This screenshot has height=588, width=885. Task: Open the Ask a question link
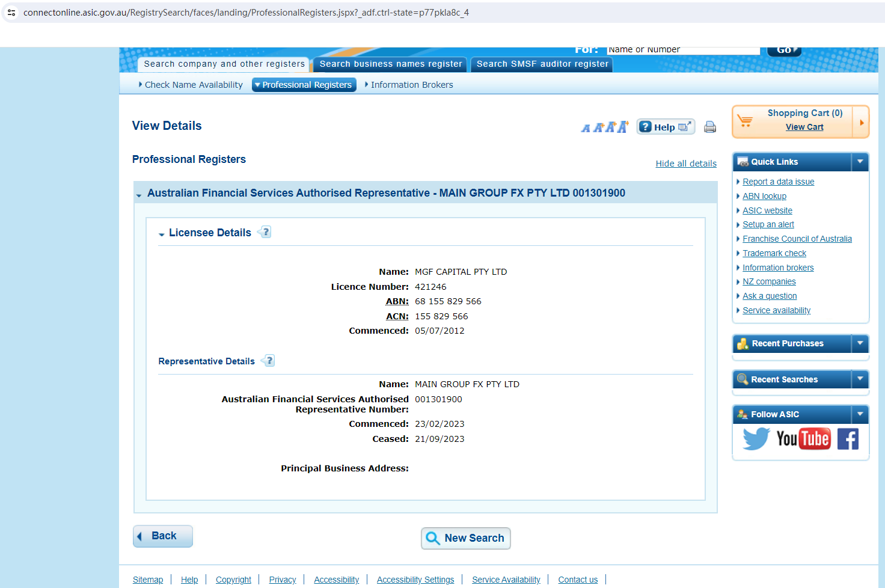(770, 296)
